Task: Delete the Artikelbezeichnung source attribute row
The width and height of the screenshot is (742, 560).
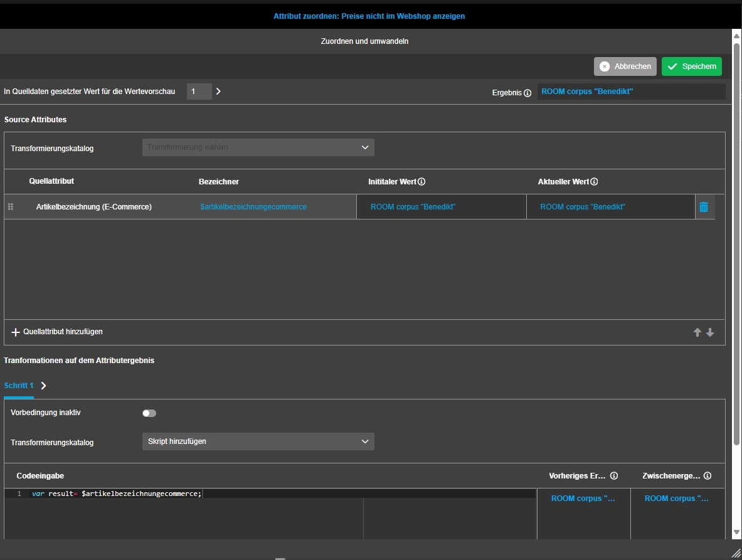Action: [703, 207]
